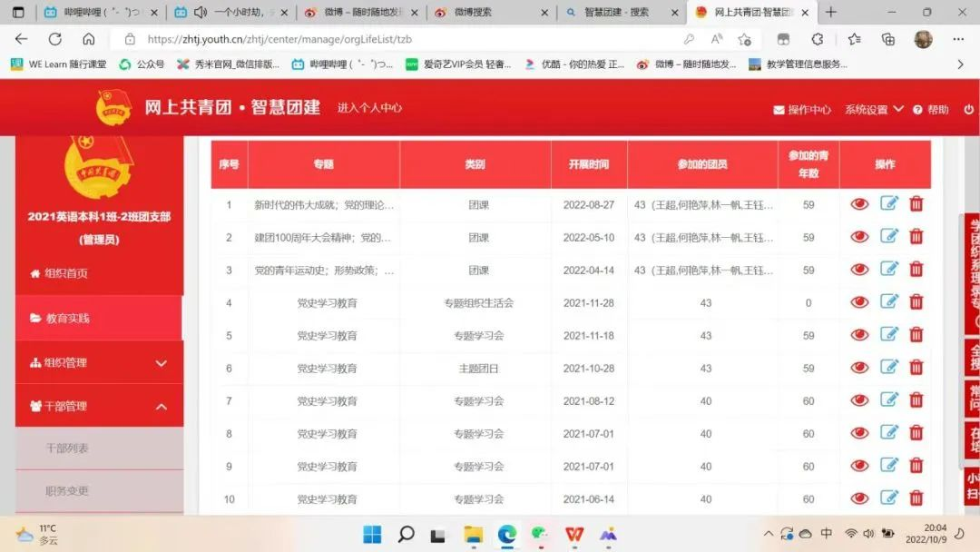
Task: View row 7 details via eye icon
Action: pyautogui.click(x=859, y=400)
